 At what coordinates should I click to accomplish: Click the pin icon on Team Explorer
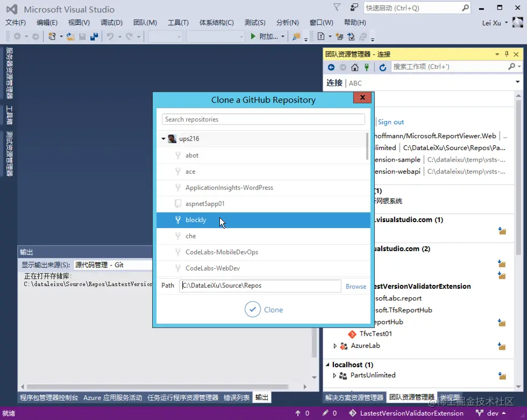pyautogui.click(x=507, y=54)
